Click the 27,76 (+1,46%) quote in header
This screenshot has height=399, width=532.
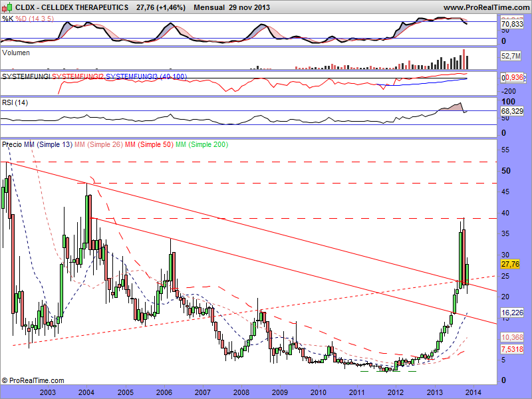(161, 7)
